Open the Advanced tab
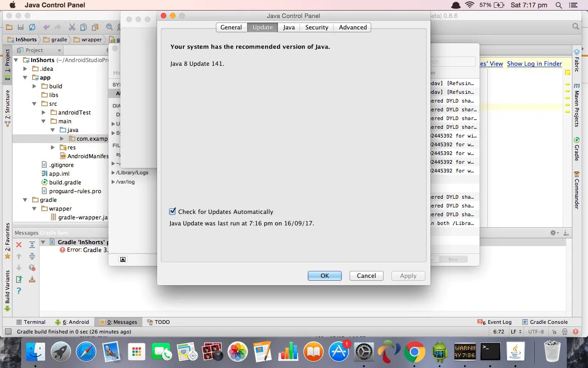Screen dimensions: 588x368 pos(353,27)
